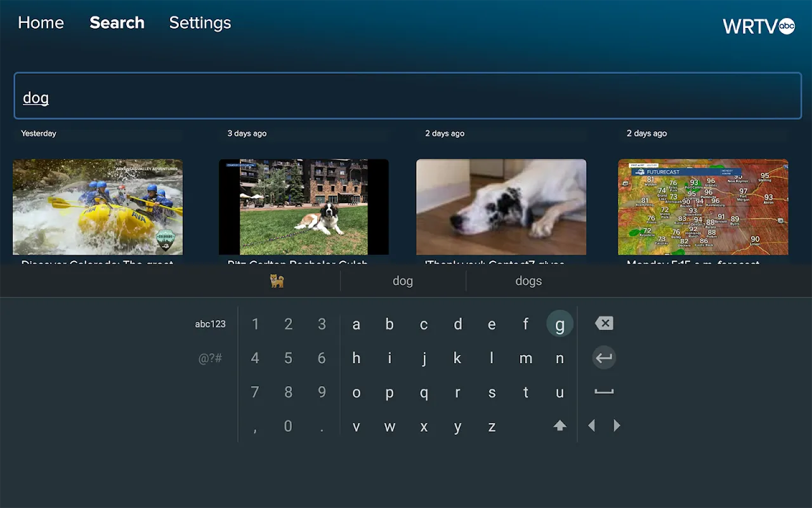Move cursor right with arrow key
Image resolution: width=812 pixels, height=508 pixels.
pos(617,426)
